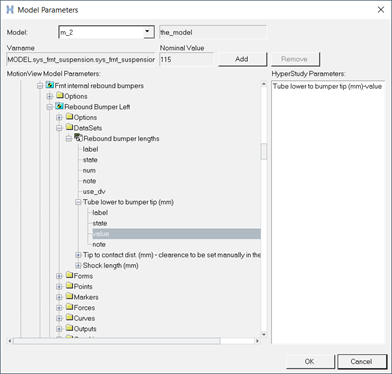Image resolution: width=392 pixels, height=374 pixels.
Task: Select num under Rebound bumper lengths
Action: [89, 170]
